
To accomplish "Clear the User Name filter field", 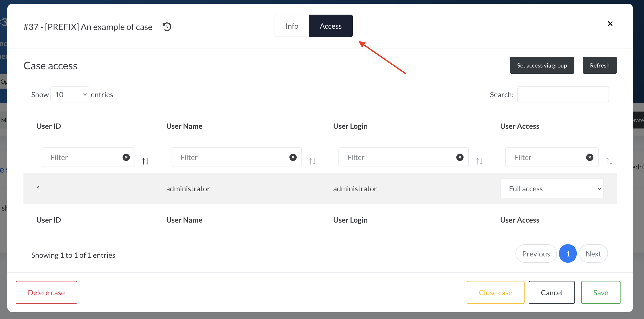I will [x=293, y=157].
